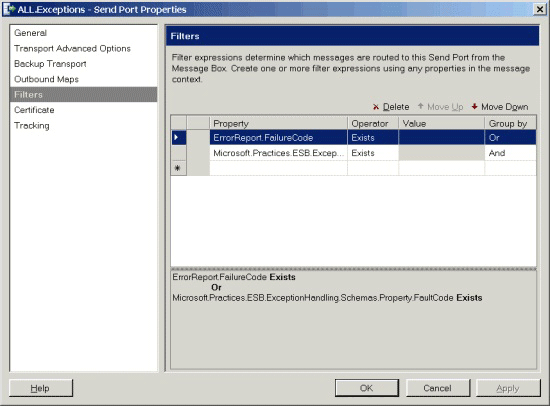Click the Cancel button

(437, 388)
